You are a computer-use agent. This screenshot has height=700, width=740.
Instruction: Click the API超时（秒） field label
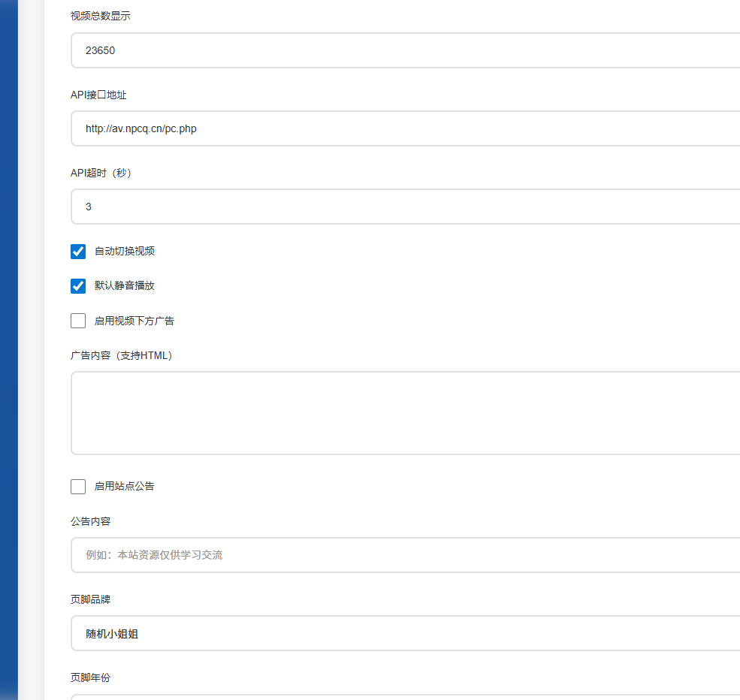[101, 173]
